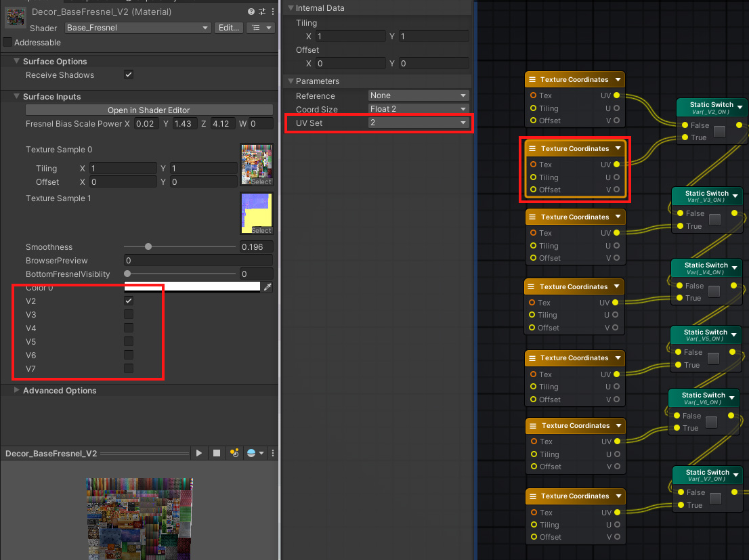This screenshot has height=560, width=749.
Task: Click True input port of V2 Static Switch
Action: pyautogui.click(x=685, y=137)
